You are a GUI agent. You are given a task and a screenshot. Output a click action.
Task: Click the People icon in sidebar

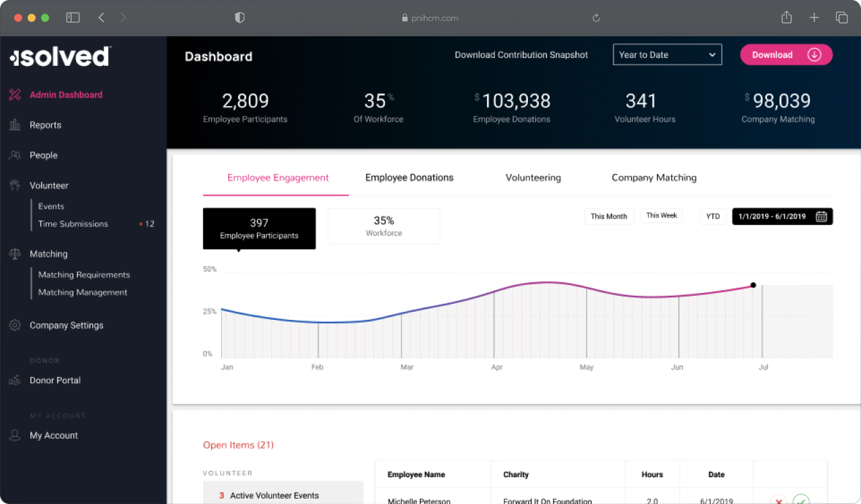coord(15,155)
